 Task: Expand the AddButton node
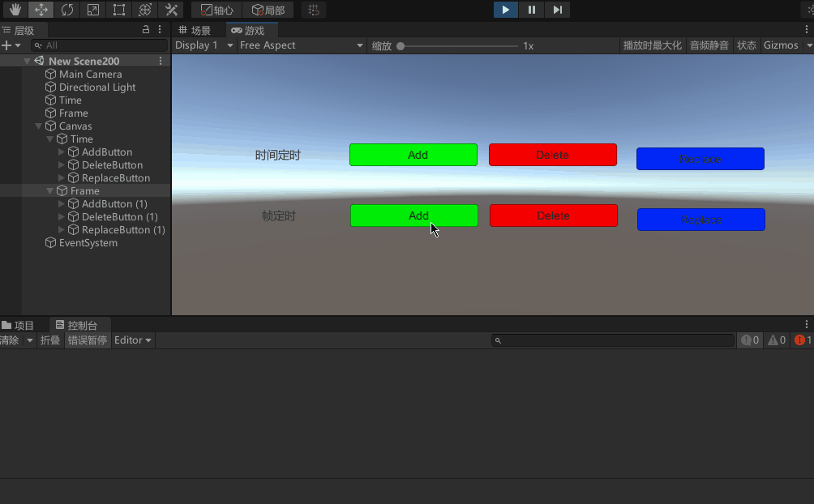(62, 152)
